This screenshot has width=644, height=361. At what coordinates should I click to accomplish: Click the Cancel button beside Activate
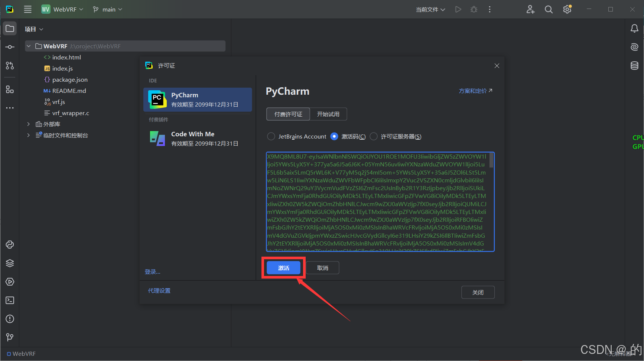(322, 268)
